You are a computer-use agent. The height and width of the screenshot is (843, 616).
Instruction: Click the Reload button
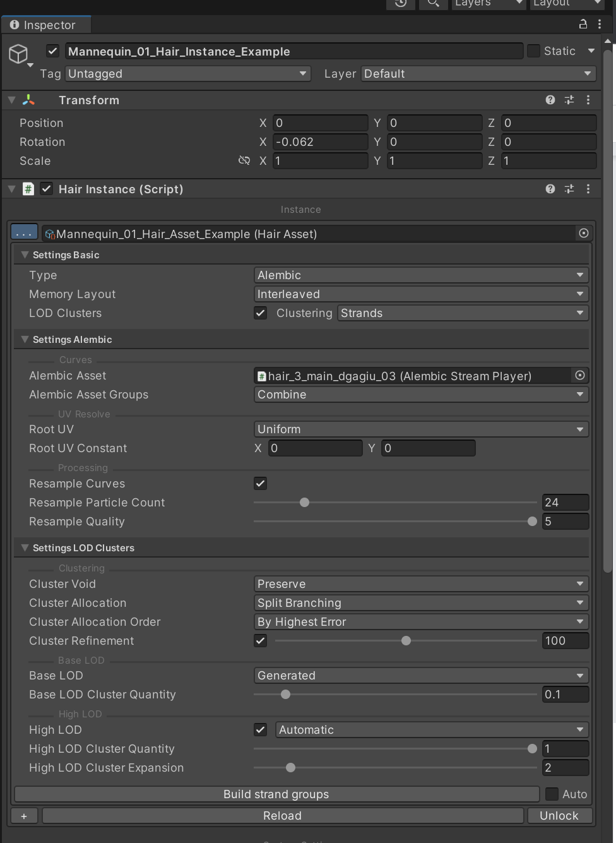pos(282,815)
